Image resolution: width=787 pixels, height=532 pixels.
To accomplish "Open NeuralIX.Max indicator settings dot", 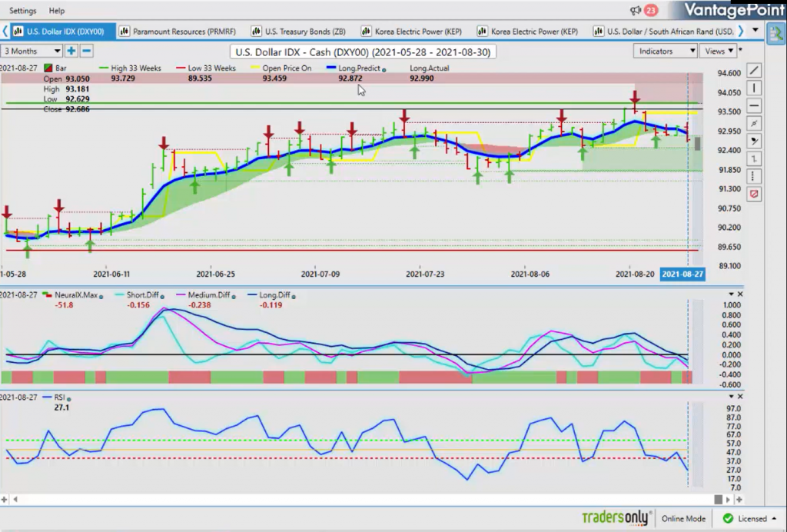I will (101, 297).
